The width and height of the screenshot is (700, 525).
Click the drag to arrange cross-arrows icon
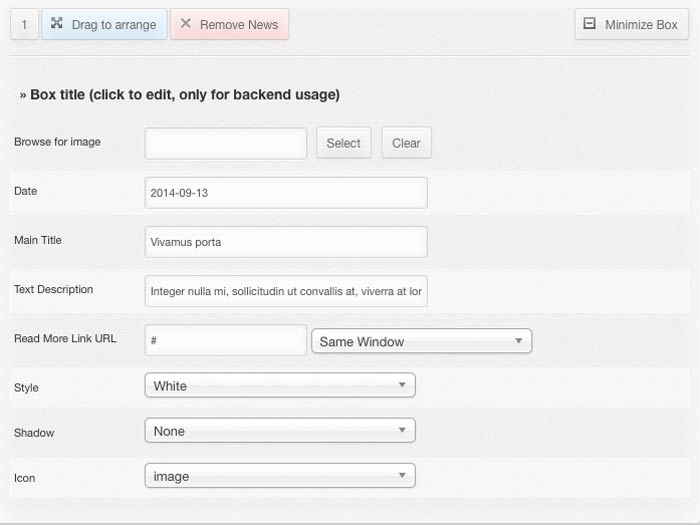tap(57, 23)
